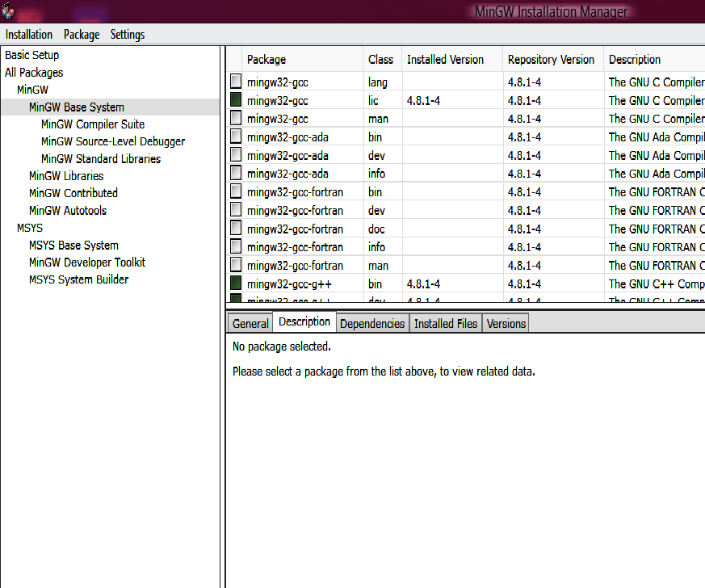Select MinGW Compiler Suite category
Screen dimensions: 705x588
pos(93,124)
